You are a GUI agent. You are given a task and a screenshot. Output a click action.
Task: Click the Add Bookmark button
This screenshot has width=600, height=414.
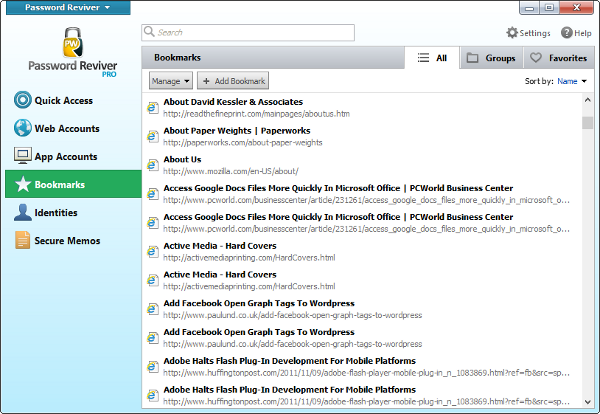pyautogui.click(x=233, y=81)
